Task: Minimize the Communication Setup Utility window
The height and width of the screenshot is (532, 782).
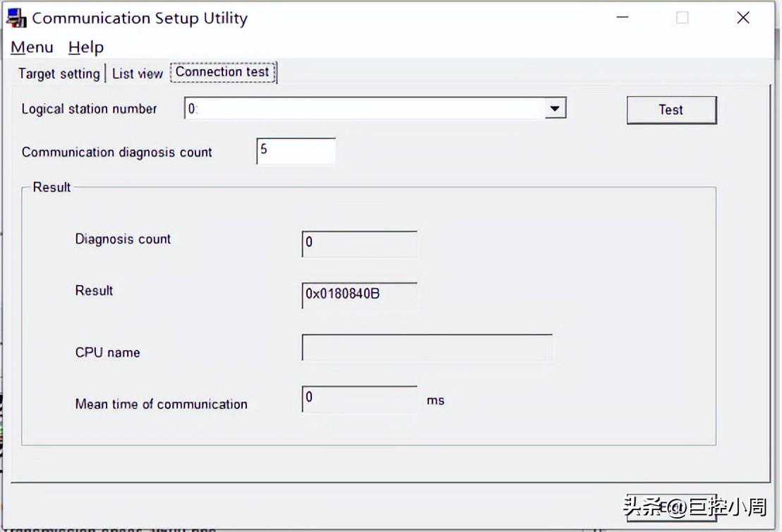Action: 622,18
